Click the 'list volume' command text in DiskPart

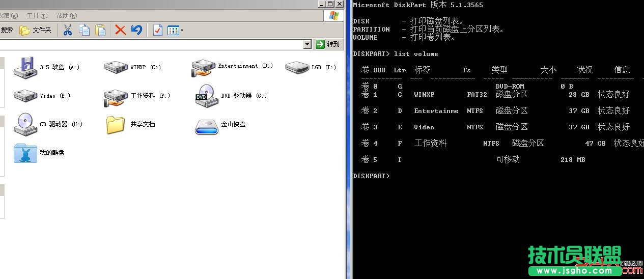pyautogui.click(x=416, y=53)
